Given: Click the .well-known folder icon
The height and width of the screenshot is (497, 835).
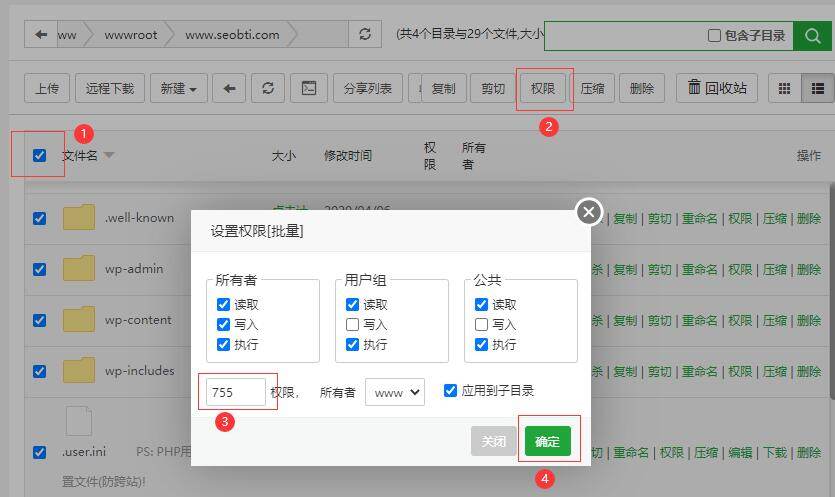Looking at the screenshot, I should (x=79, y=217).
